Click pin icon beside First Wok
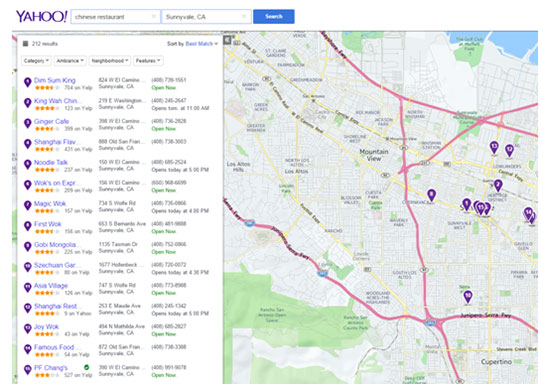Screen dimensions: 540x384 (x=28, y=226)
